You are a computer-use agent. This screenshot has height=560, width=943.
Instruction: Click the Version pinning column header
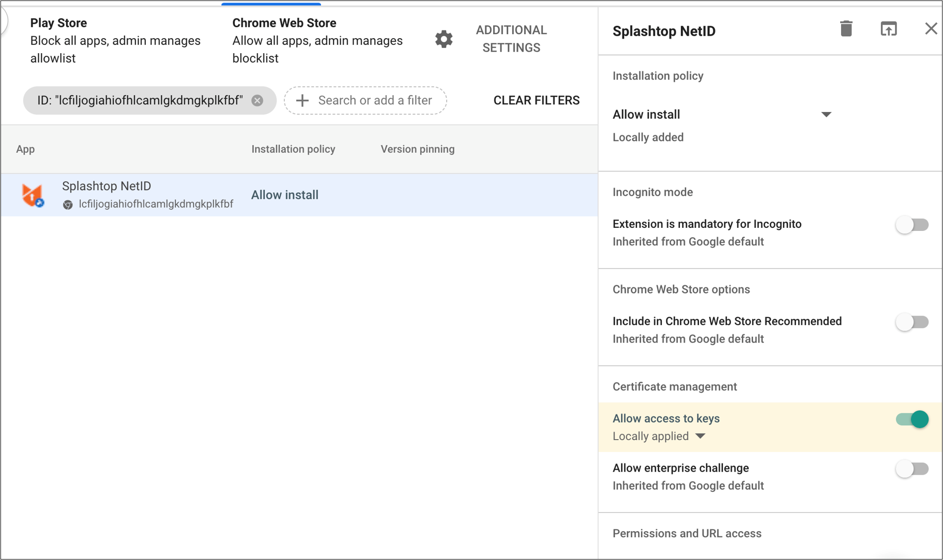pyautogui.click(x=418, y=149)
